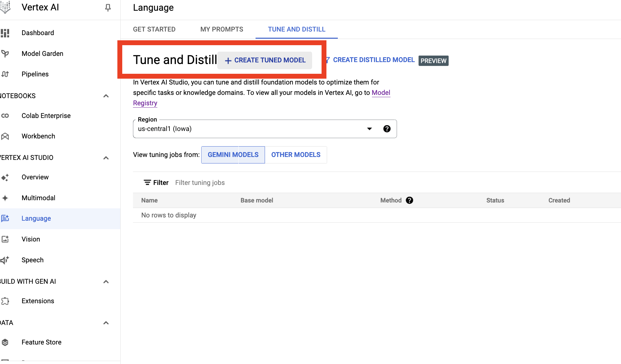Click the Colab Enterprise icon
Viewport: 621px width, 364px height.
tap(5, 116)
